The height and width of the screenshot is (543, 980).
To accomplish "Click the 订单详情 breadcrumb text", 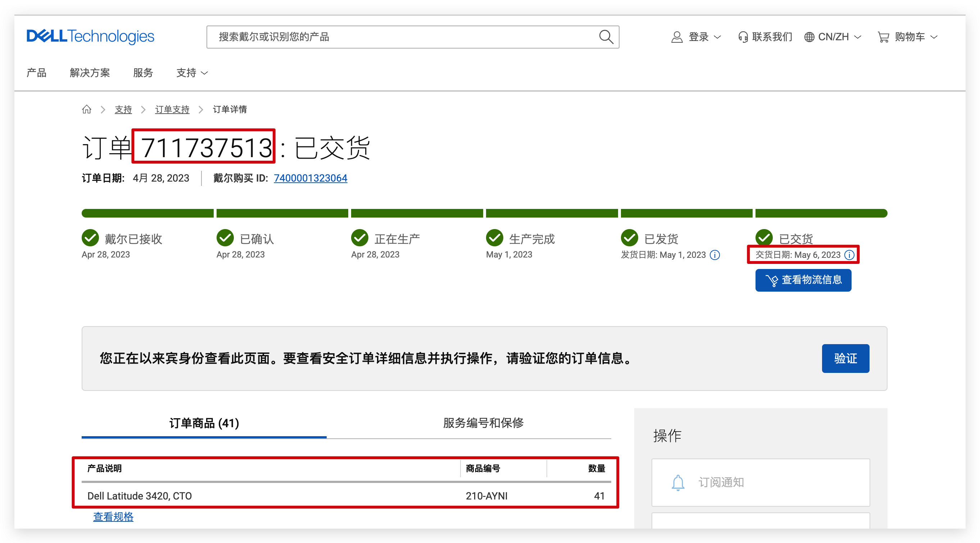I will [230, 110].
